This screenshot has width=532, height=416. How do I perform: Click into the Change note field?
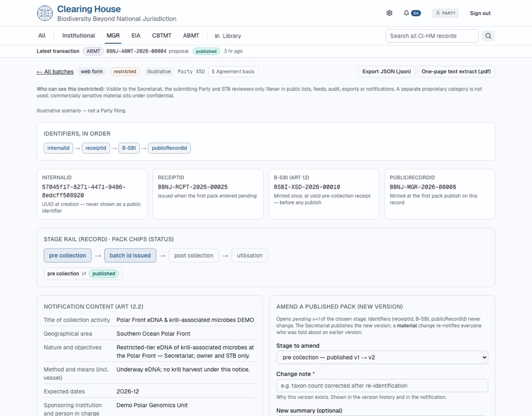(382, 386)
